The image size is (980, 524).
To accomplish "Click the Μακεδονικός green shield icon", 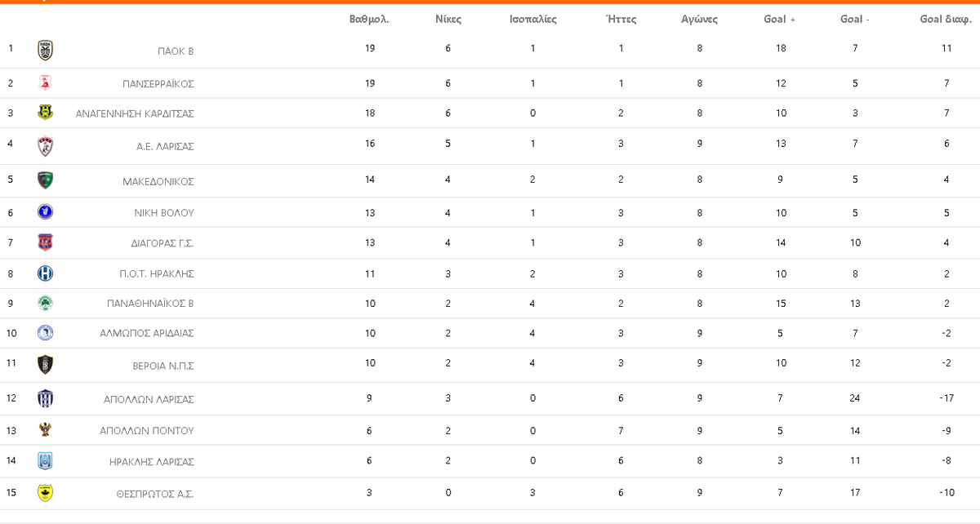I will [x=46, y=180].
